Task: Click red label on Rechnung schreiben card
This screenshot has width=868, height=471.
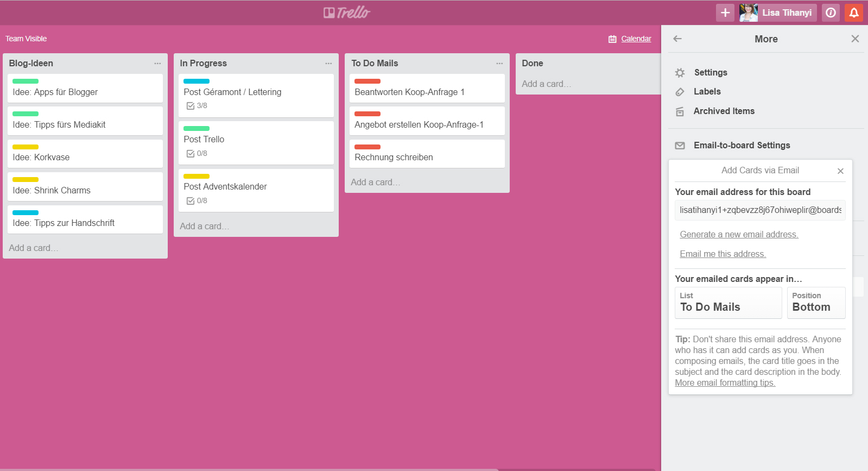Action: pos(368,147)
